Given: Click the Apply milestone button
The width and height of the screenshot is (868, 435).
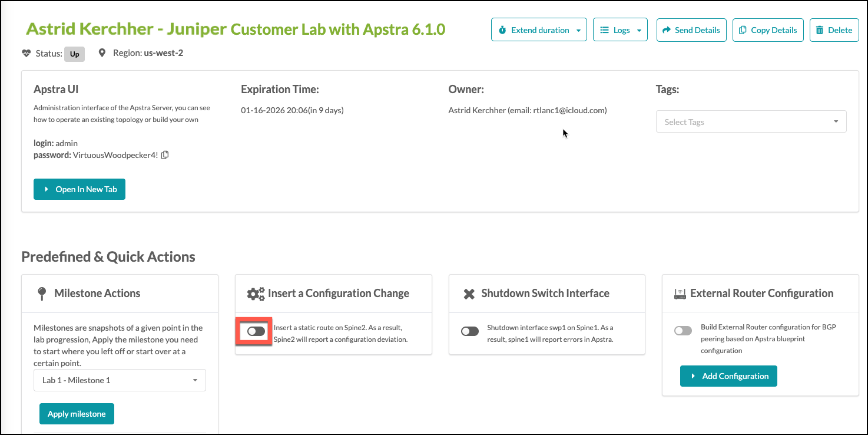Looking at the screenshot, I should pos(77,414).
